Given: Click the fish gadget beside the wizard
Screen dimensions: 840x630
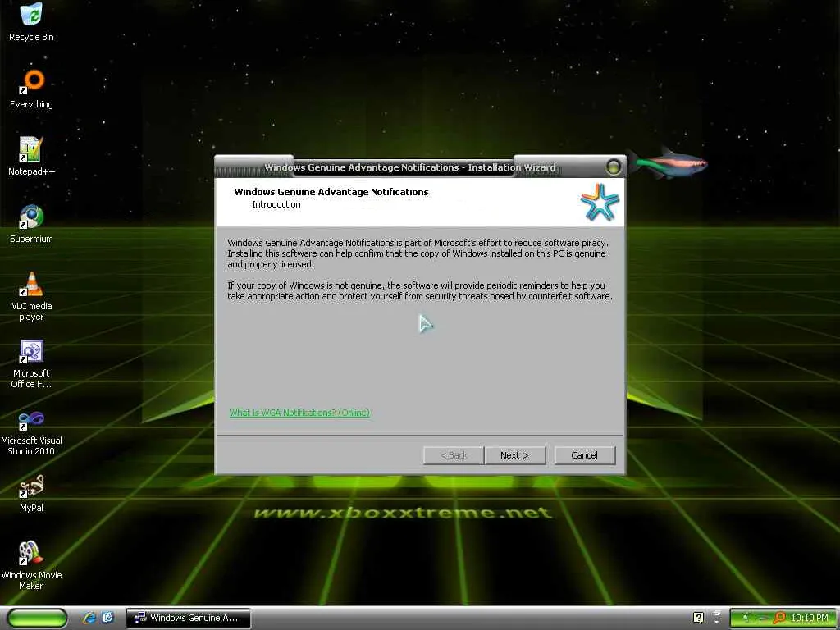Looking at the screenshot, I should [669, 162].
